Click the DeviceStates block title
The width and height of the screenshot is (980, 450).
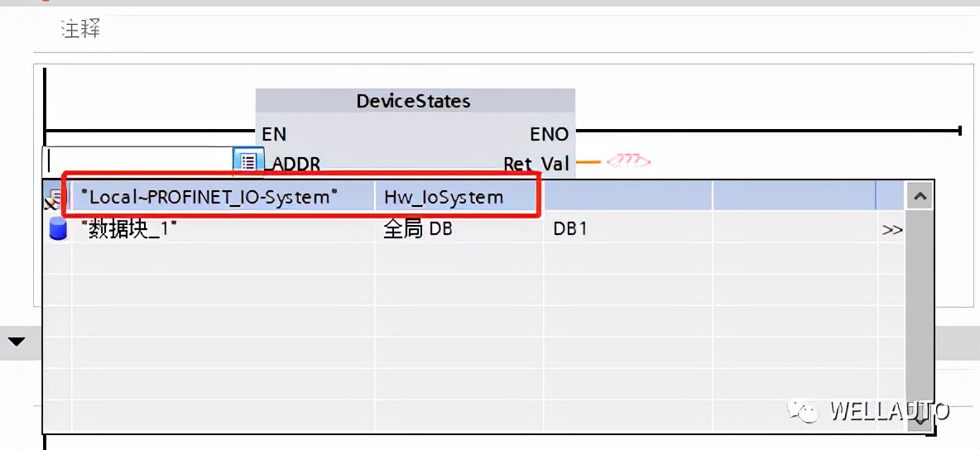414,101
